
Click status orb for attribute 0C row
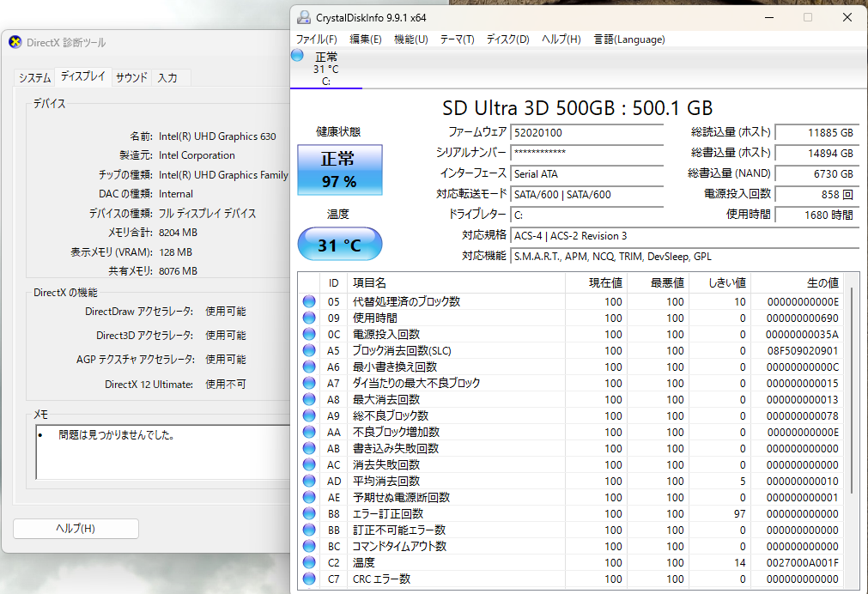tap(309, 334)
